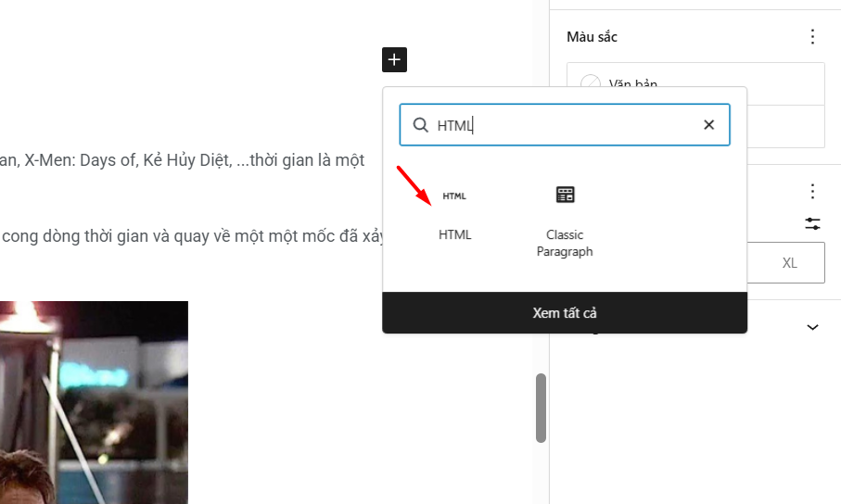The width and height of the screenshot is (841, 504).
Task: Click the editor vertical scrollbar thumb
Action: click(x=541, y=408)
